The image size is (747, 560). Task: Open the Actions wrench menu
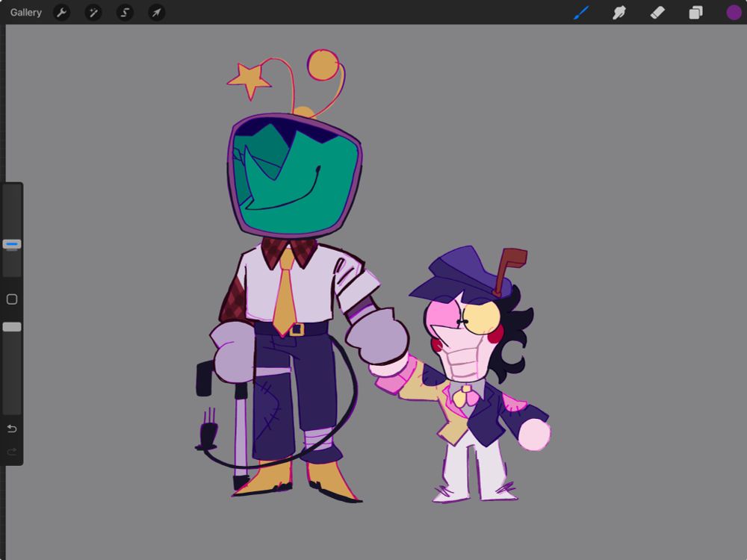click(x=61, y=13)
